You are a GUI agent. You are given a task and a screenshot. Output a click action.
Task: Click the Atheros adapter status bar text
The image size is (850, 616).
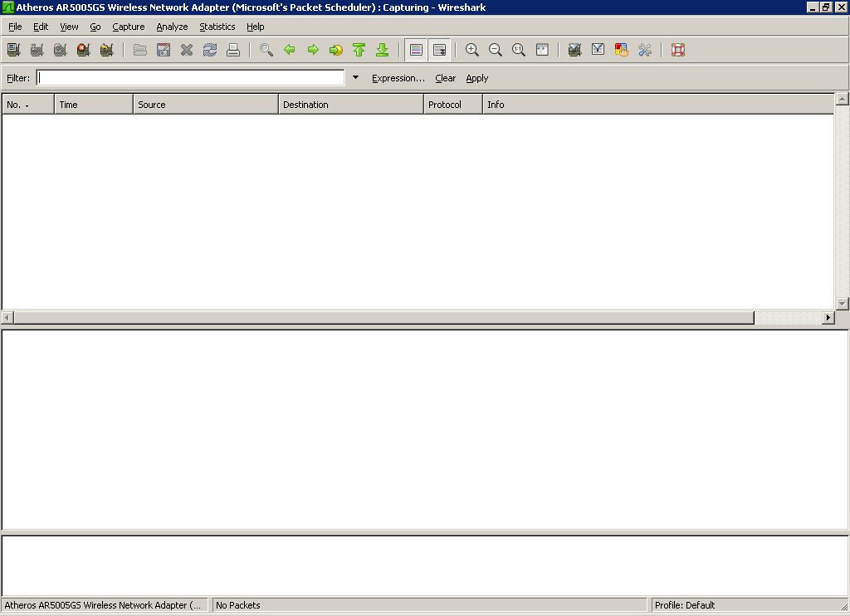tap(103, 605)
